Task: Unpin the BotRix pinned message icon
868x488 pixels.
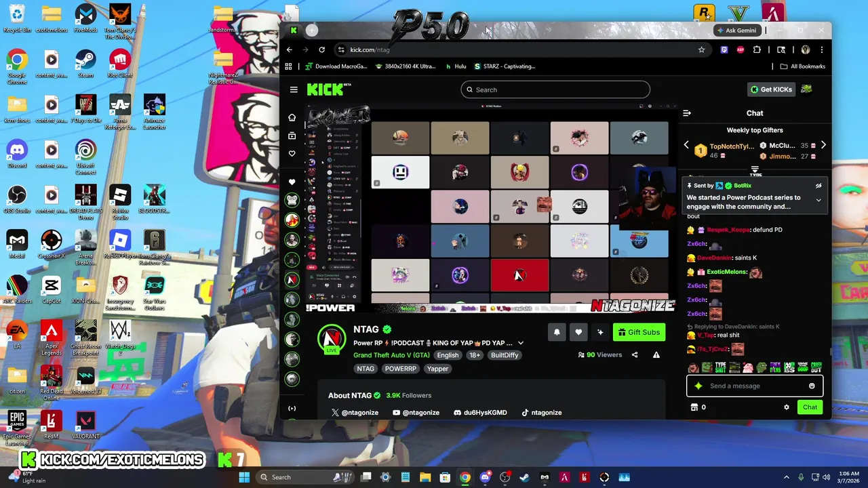Action: coord(818,186)
